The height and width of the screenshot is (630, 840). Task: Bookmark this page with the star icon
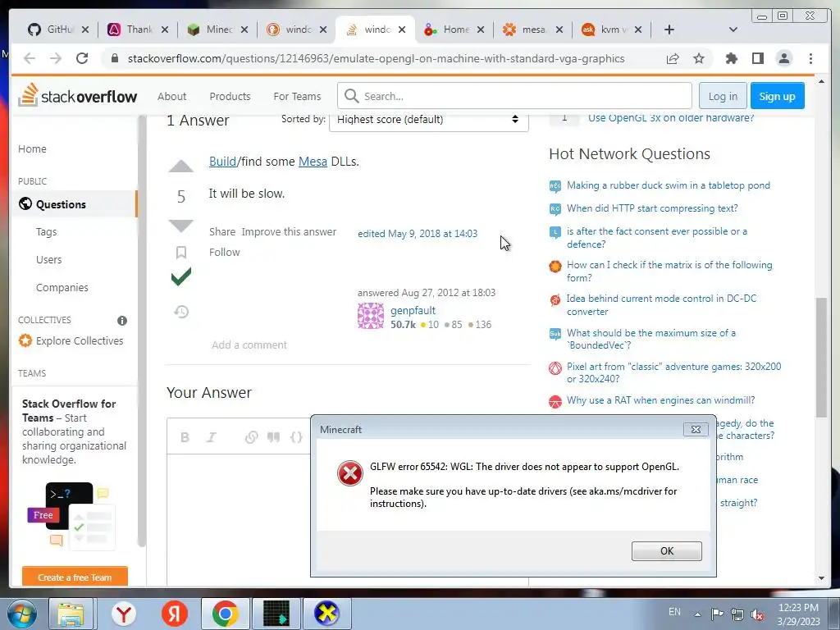pos(699,58)
